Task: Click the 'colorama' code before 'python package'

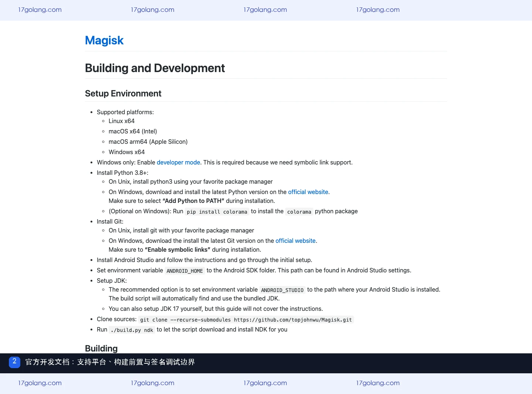Action: click(x=299, y=211)
